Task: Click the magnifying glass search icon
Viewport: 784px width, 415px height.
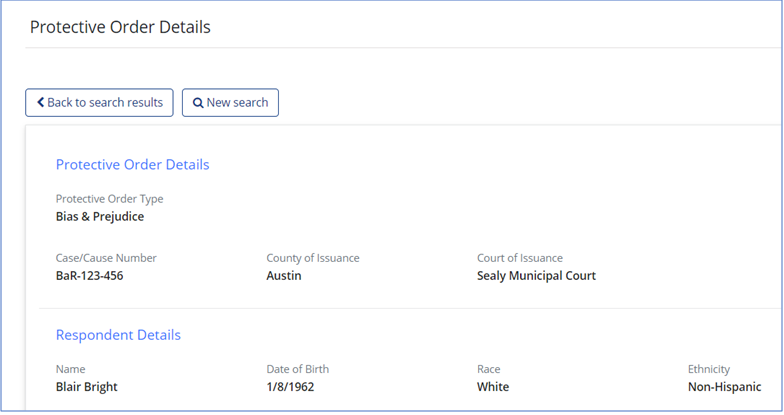Action: tap(198, 102)
